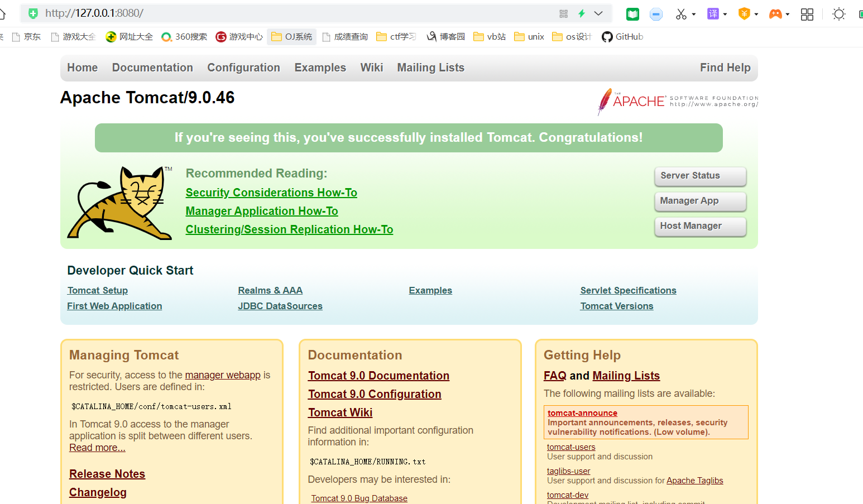Toggle the sun brightness mode icon
The height and width of the screenshot is (504, 863).
[x=838, y=14]
